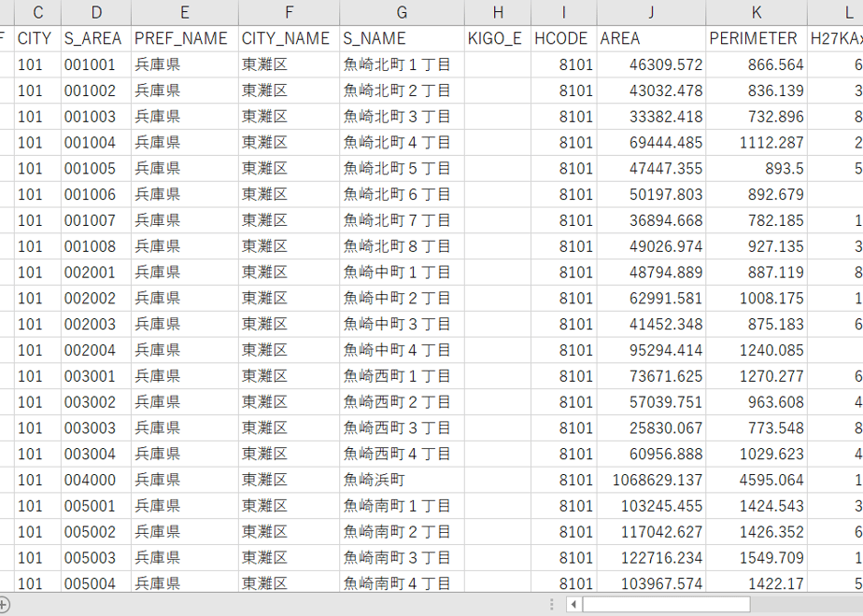Viewport: 863px width, 616px height.
Task: Click AREA value 62991.581
Action: point(651,298)
